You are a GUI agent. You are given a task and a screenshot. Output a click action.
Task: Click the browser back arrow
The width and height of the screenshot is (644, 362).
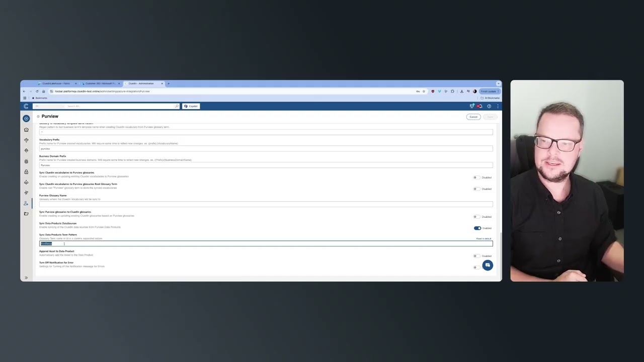click(24, 92)
